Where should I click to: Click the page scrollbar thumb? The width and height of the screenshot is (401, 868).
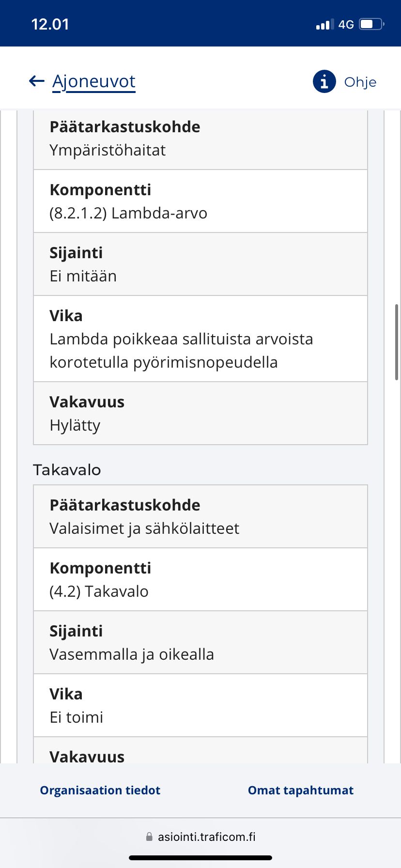pos(397,342)
